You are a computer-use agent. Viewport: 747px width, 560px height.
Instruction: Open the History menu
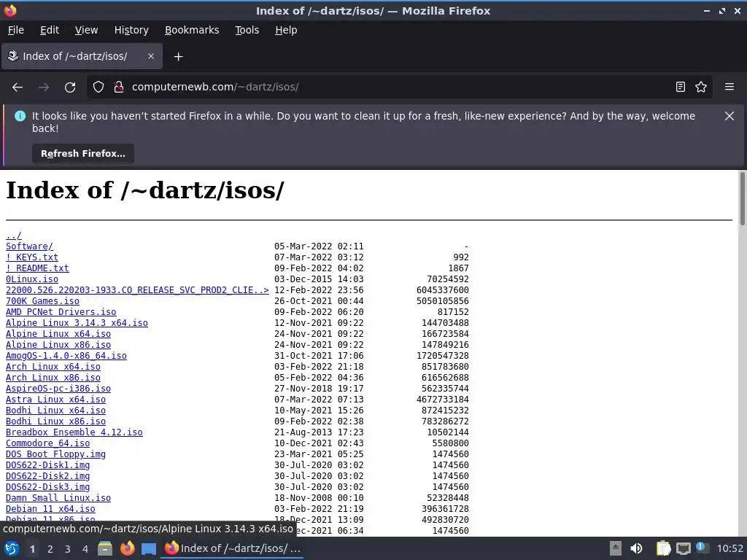click(131, 30)
